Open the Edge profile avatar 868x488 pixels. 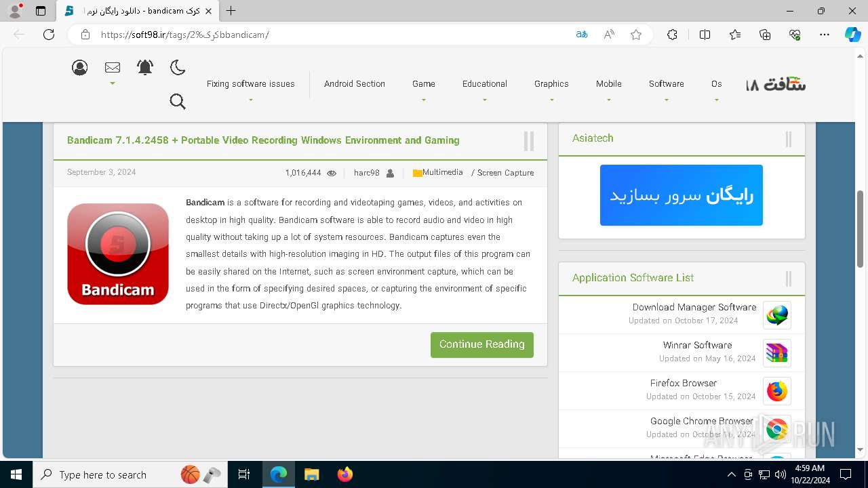(x=15, y=11)
